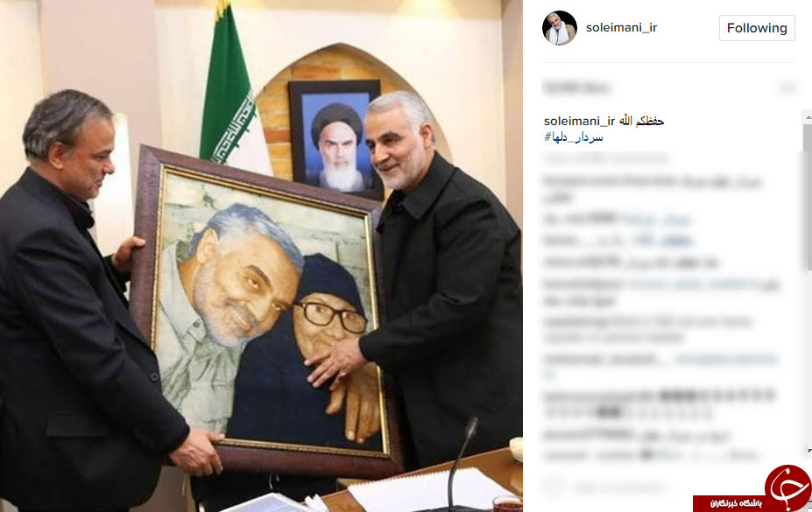
Task: Open the main post photo
Action: (x=261, y=256)
